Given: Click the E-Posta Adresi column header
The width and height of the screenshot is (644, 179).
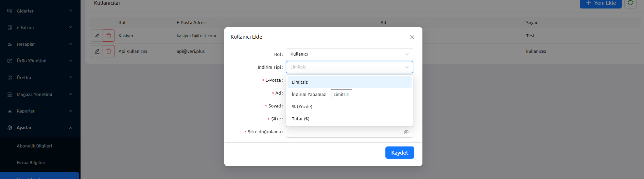Looking at the screenshot, I should [192, 22].
